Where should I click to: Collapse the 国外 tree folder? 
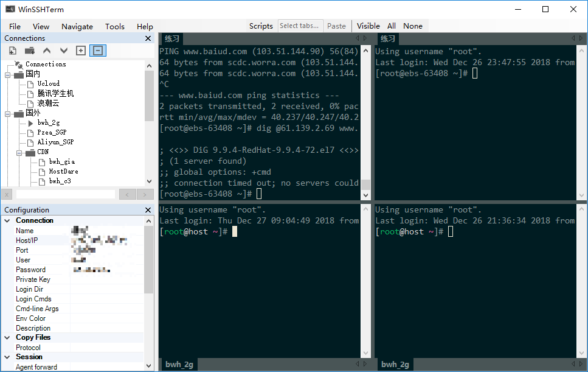7,114
